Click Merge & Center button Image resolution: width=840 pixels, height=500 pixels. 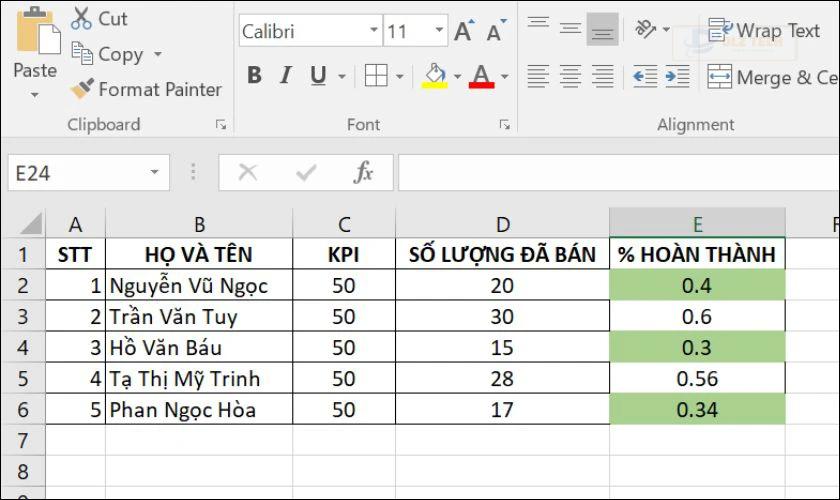coord(772,77)
